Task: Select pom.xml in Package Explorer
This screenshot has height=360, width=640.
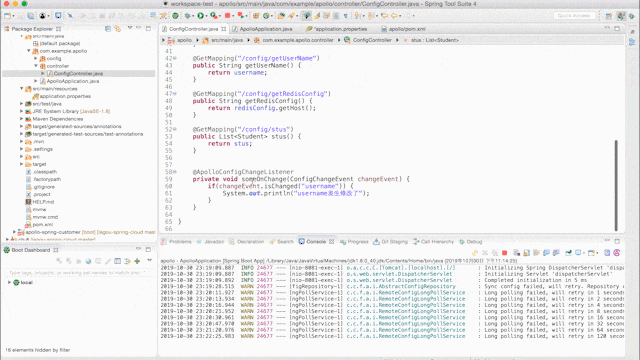Action: [43, 224]
